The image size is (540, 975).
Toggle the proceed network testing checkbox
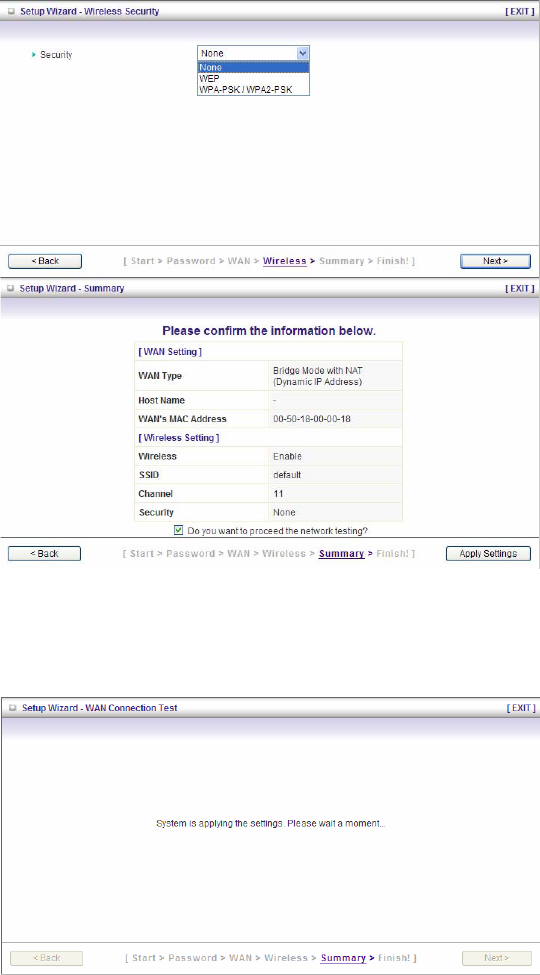tap(179, 530)
